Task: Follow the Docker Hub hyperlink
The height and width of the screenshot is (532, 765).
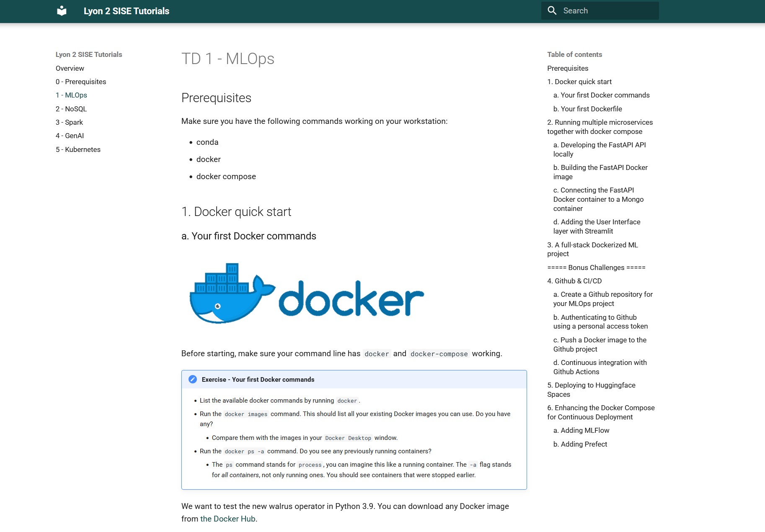Action: (x=227, y=519)
